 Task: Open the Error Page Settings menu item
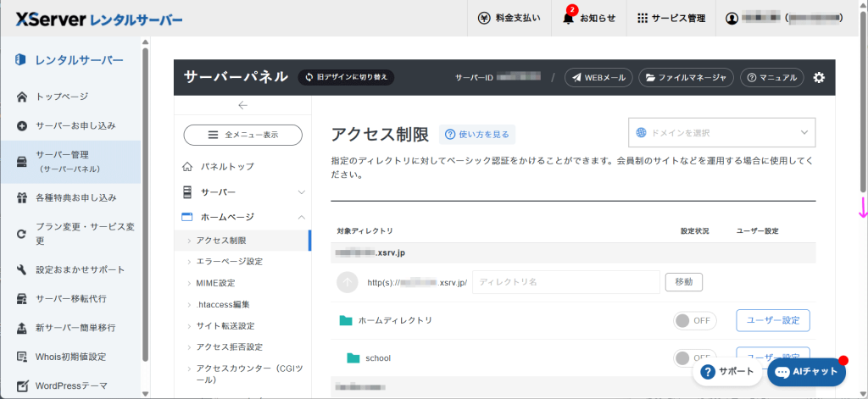tap(229, 261)
